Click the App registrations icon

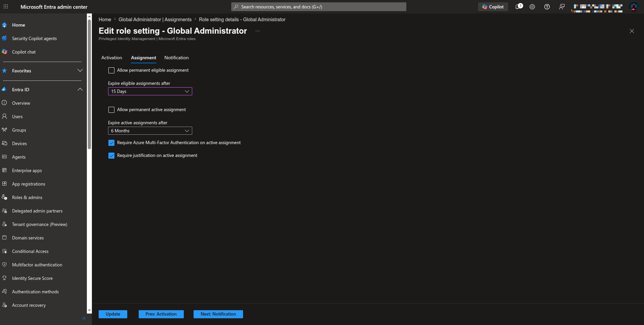tap(4, 184)
